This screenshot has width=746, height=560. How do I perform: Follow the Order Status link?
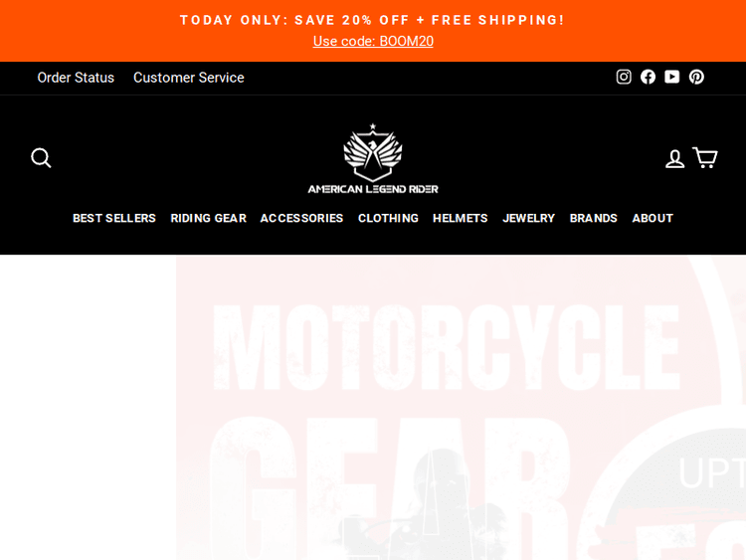pos(76,78)
